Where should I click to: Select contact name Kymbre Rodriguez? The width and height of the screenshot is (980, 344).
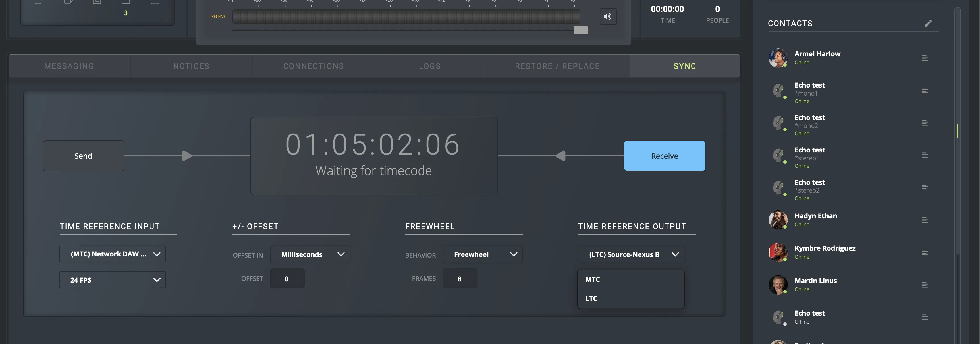[825, 248]
